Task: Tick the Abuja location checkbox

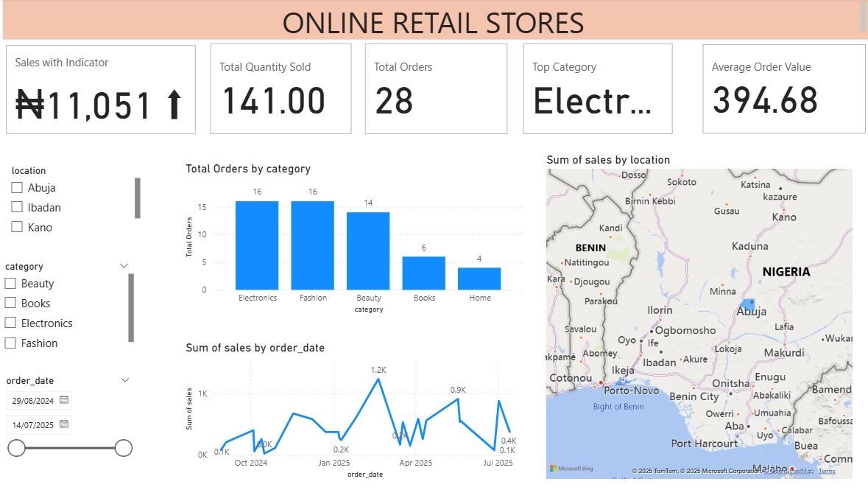Action: coord(17,187)
